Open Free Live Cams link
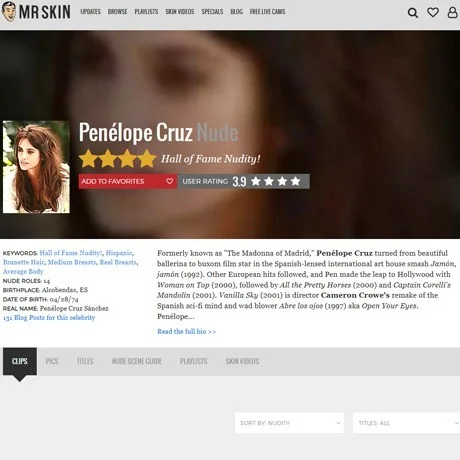This screenshot has height=460, width=460. (267, 12)
